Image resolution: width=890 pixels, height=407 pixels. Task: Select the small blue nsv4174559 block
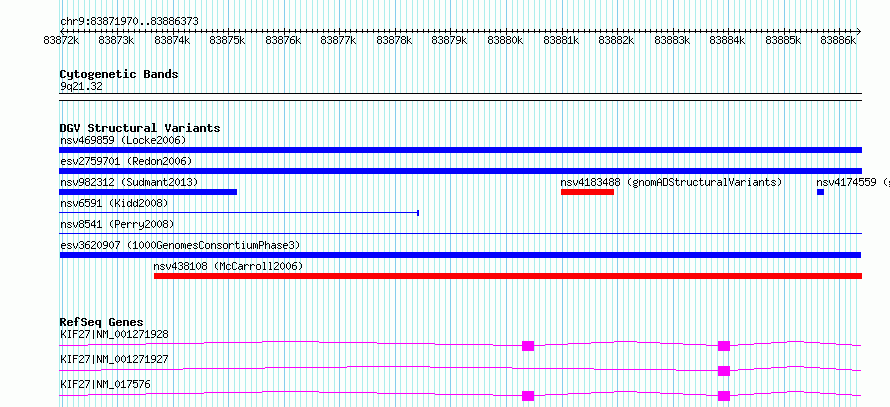pyautogui.click(x=820, y=192)
